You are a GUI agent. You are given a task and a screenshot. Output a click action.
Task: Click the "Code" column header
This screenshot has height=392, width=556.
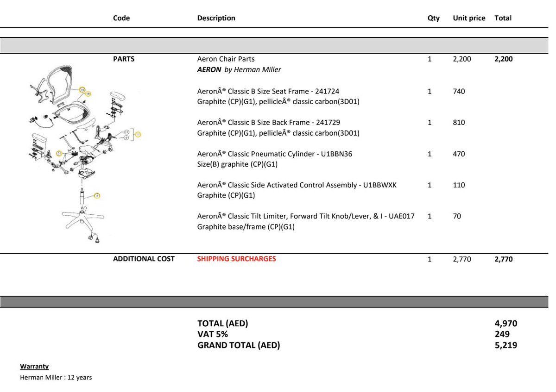coord(121,18)
